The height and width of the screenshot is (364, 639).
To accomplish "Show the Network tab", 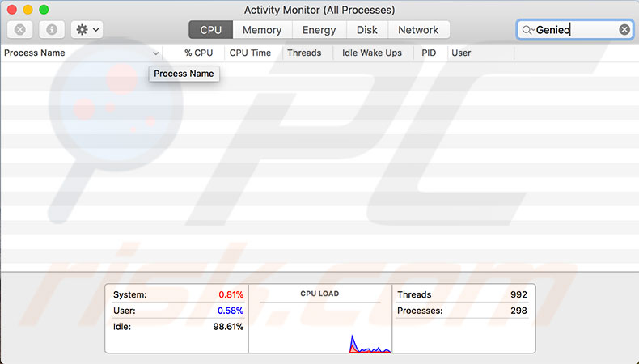I will click(x=418, y=30).
